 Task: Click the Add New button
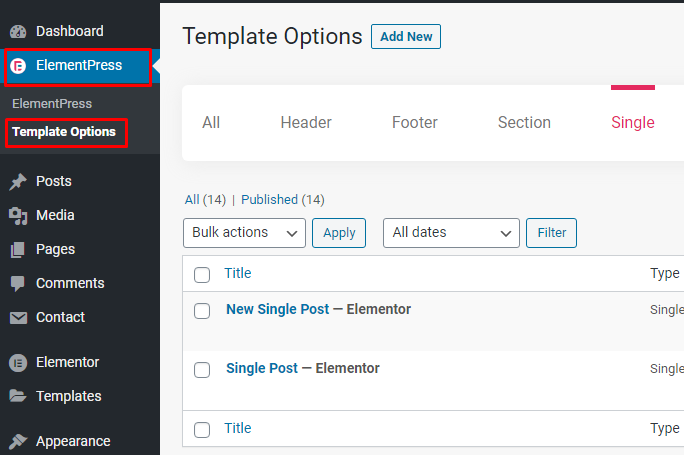(406, 37)
